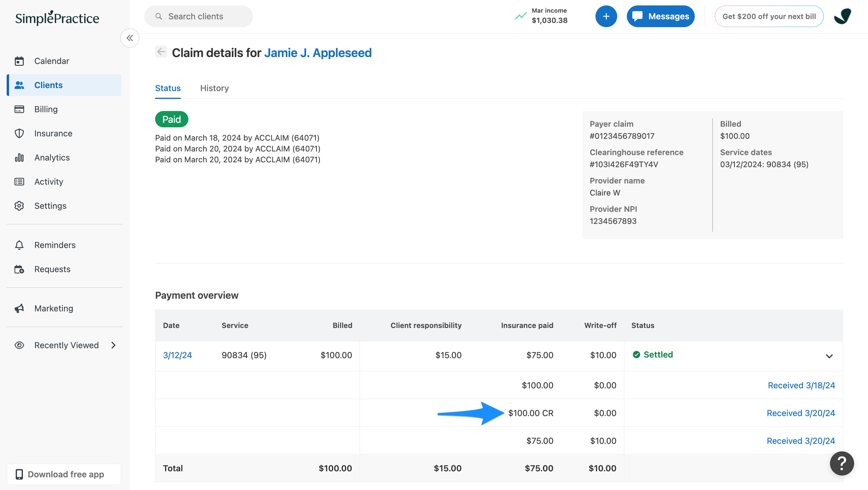
Task: Collapse the Settled row chevron
Action: tap(829, 356)
